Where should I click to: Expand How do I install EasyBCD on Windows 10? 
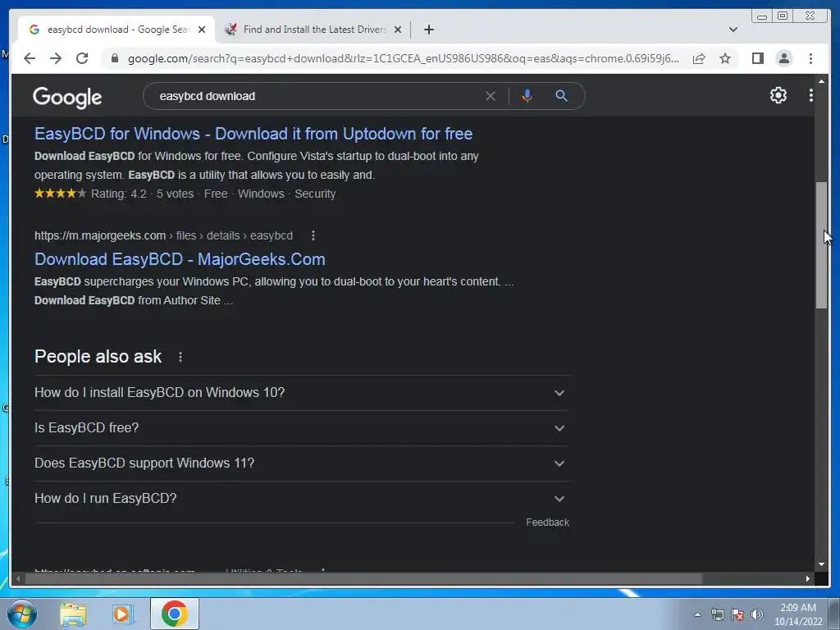[301, 393]
